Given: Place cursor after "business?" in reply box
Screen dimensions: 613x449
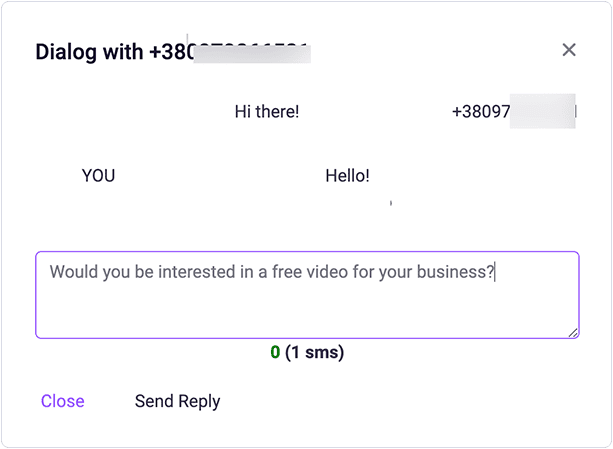Looking at the screenshot, I should (495, 271).
